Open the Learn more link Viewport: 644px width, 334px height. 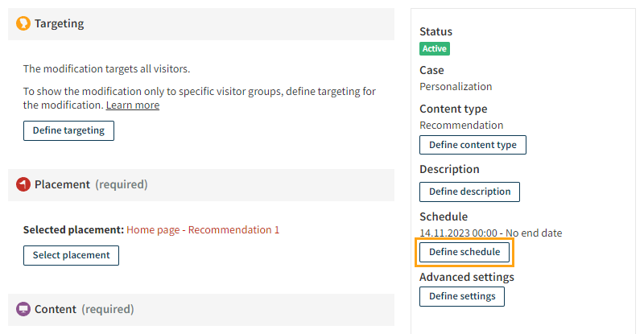[133, 105]
